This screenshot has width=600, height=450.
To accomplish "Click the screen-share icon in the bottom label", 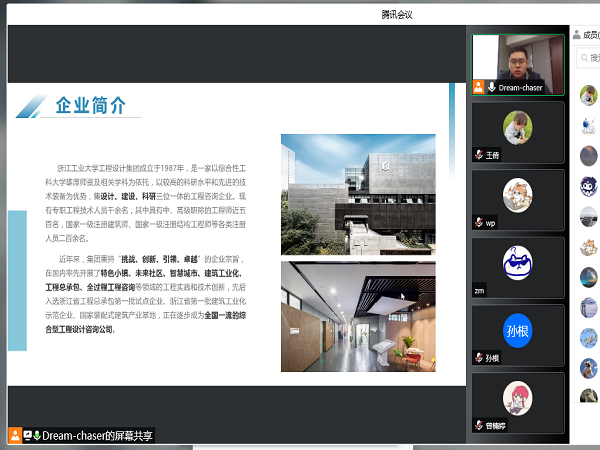I will (x=26, y=436).
